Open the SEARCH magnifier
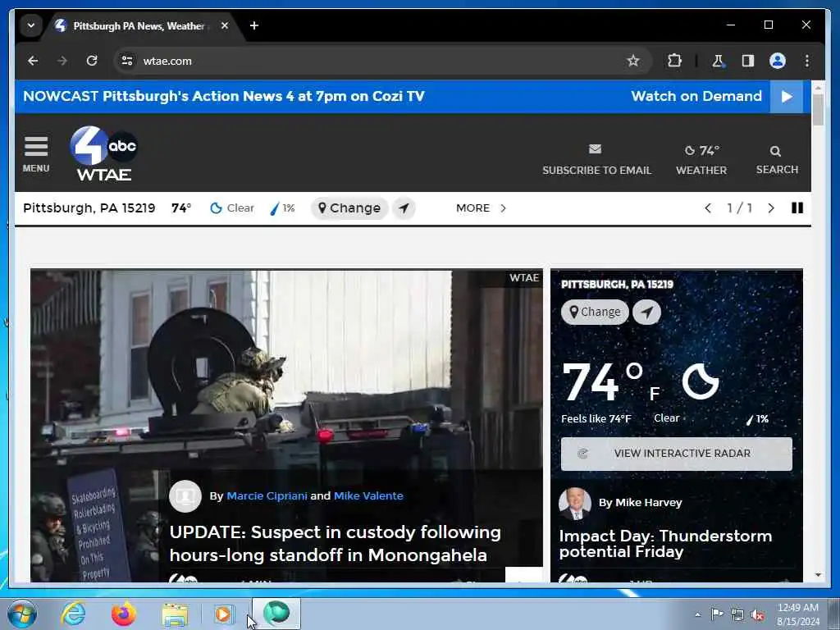The width and height of the screenshot is (840, 630). coord(777,160)
